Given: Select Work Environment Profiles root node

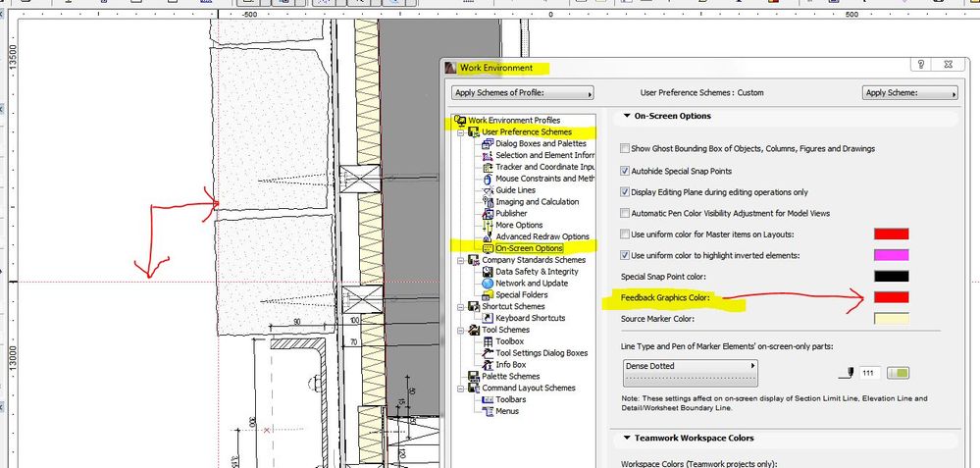Looking at the screenshot, I should [x=514, y=120].
